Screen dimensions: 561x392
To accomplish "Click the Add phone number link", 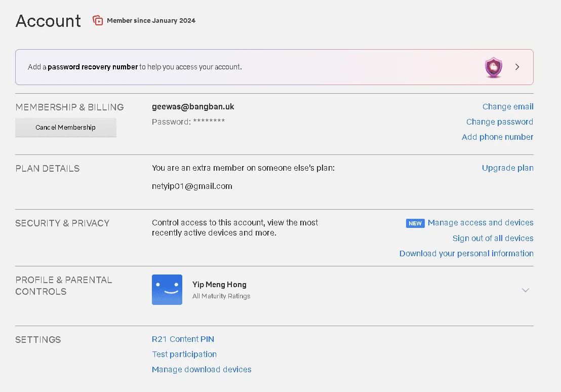I will tap(497, 137).
